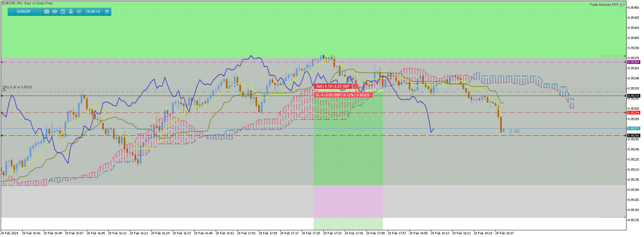The image size is (644, 237).
Task: Click the SELL 0.18 at 0.95329 order line label
Action: [17, 87]
